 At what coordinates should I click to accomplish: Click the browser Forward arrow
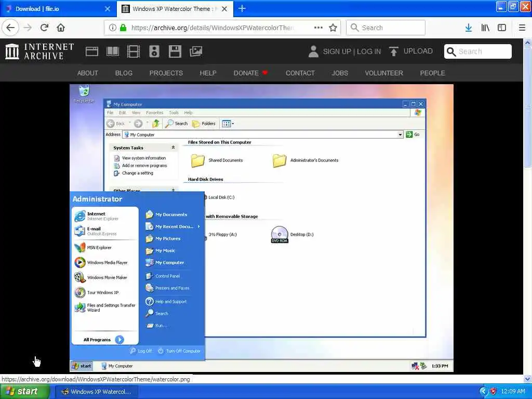click(28, 28)
